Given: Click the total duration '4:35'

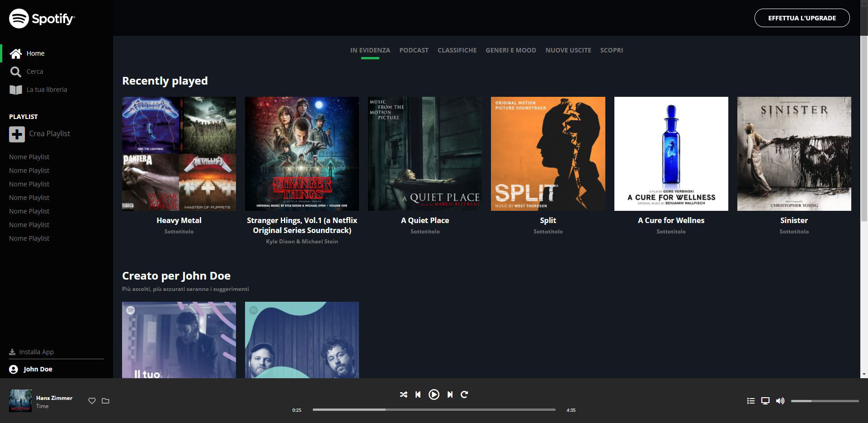Looking at the screenshot, I should 571,410.
